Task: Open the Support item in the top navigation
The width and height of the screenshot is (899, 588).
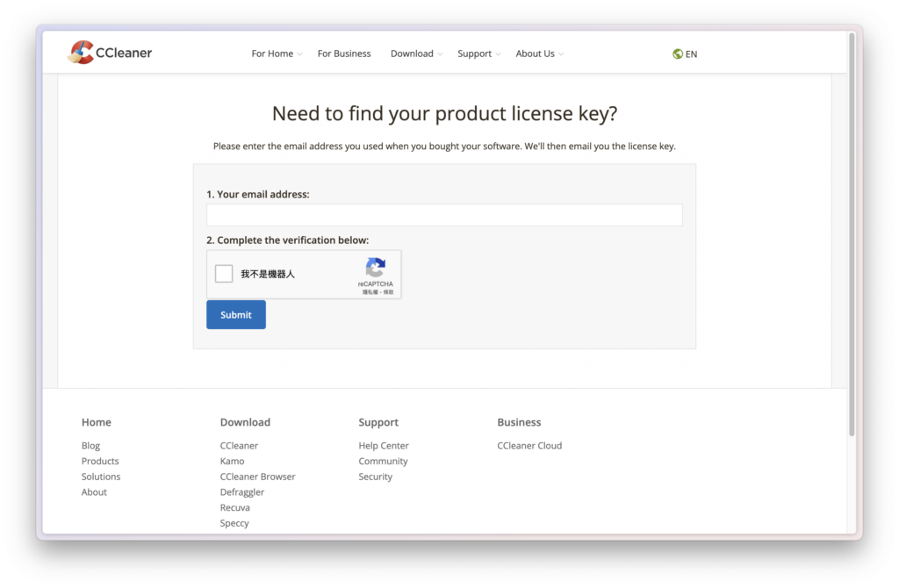Action: [474, 54]
